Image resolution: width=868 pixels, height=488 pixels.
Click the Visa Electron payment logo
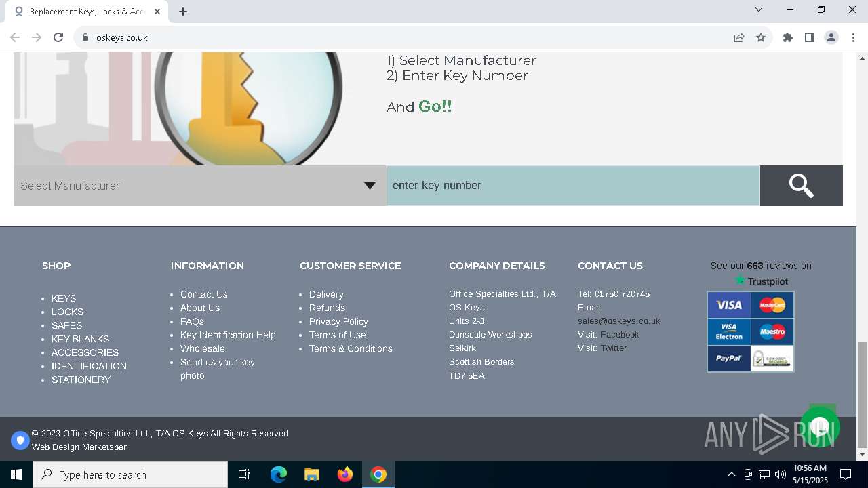coord(729,331)
